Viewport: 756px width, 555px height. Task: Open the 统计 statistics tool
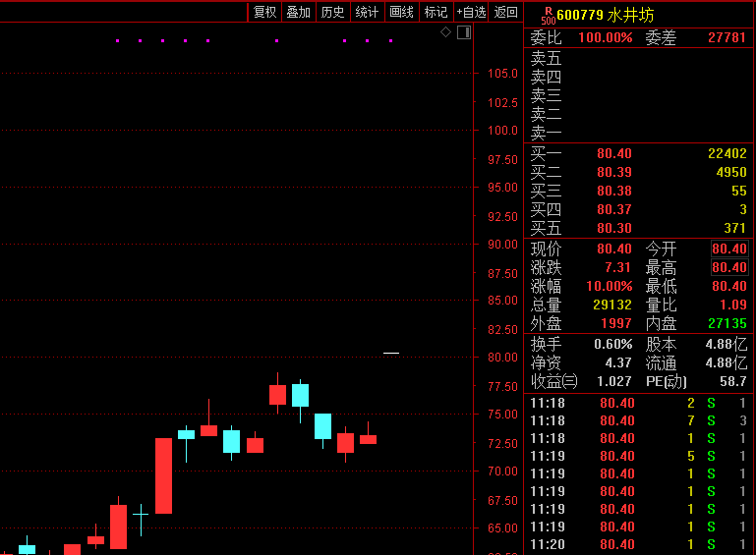pos(367,12)
